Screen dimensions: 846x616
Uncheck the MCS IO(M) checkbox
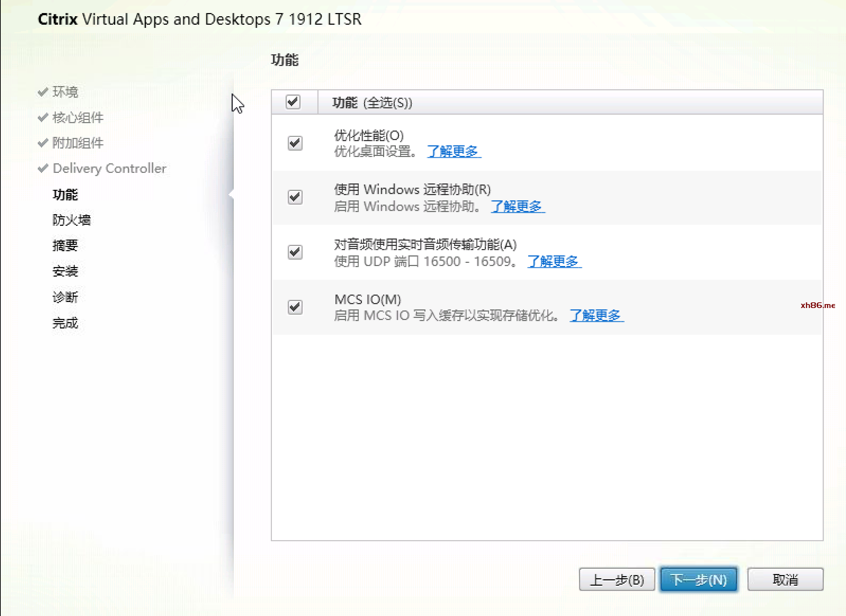(295, 307)
